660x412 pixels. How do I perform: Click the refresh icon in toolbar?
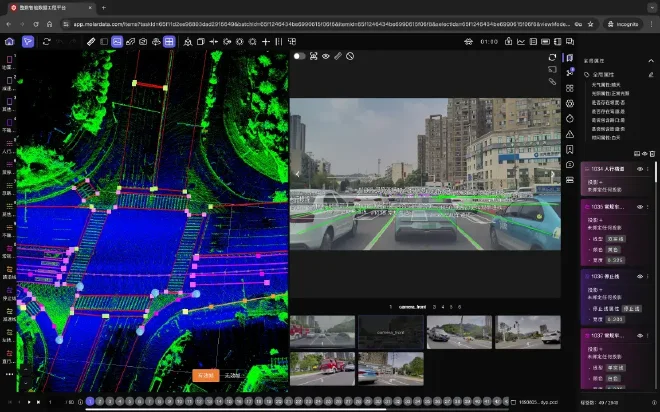point(46,42)
